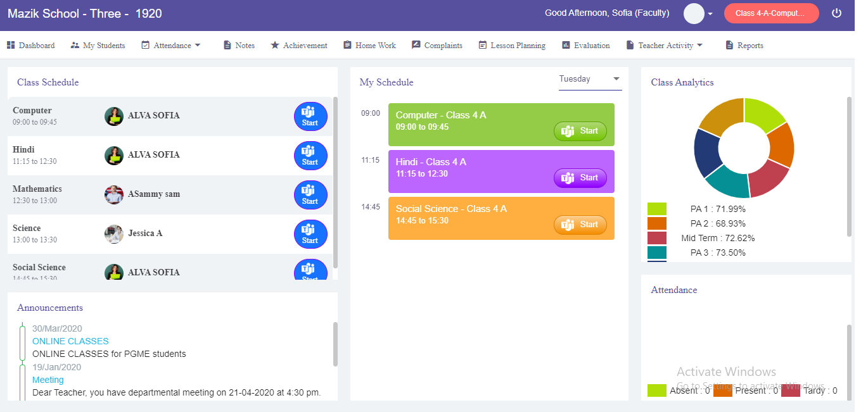Click the Complaints chat icon
868x412 pixels.
click(x=416, y=45)
